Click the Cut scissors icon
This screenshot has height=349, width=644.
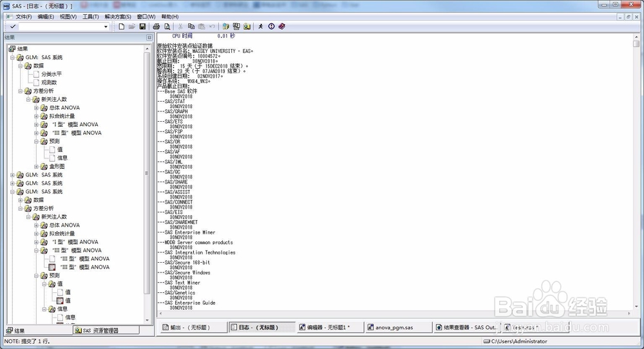[x=180, y=26]
